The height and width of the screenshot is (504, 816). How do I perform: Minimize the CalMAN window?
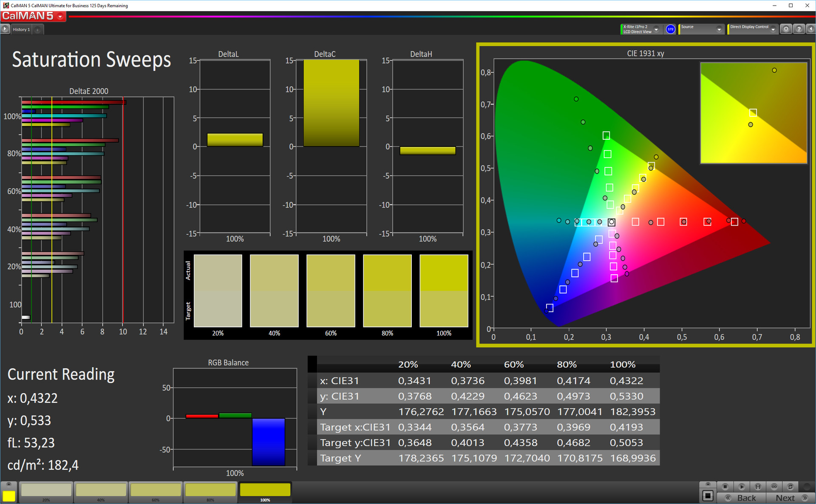point(774,6)
